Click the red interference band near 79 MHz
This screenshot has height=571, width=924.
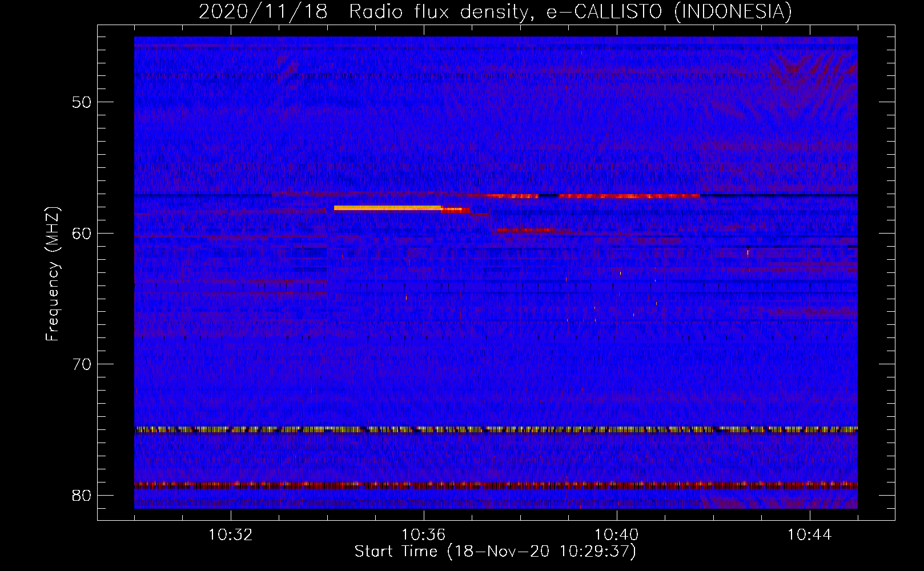pyautogui.click(x=496, y=485)
